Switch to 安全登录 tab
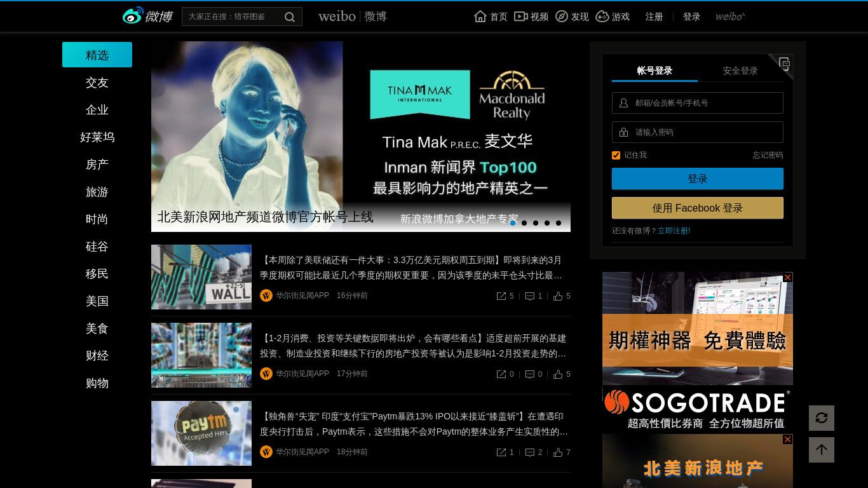The height and width of the screenshot is (488, 868). 740,71
